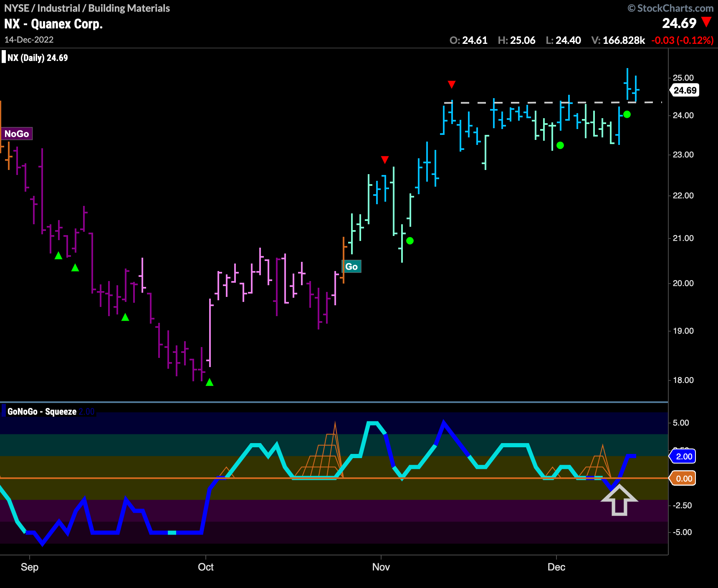Screen dimensions: 718x588
Task: Click the NX - Quanex Corp. title
Action: click(x=53, y=24)
